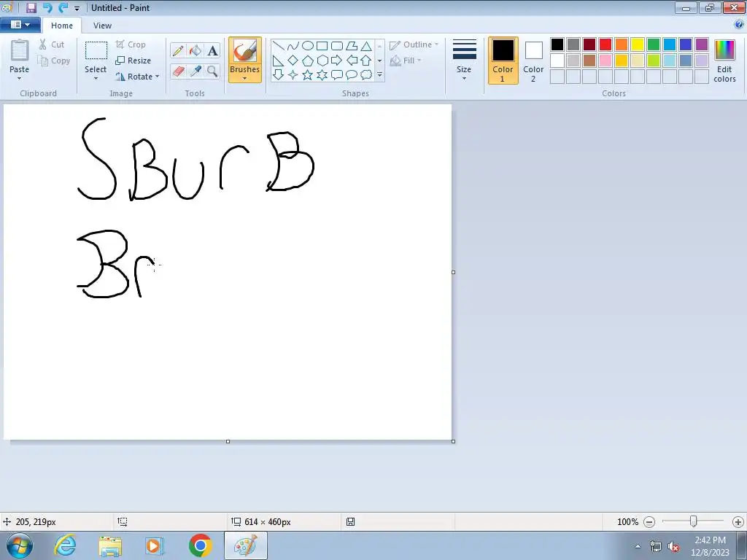
Task: Select the Pencil tool
Action: tap(178, 50)
